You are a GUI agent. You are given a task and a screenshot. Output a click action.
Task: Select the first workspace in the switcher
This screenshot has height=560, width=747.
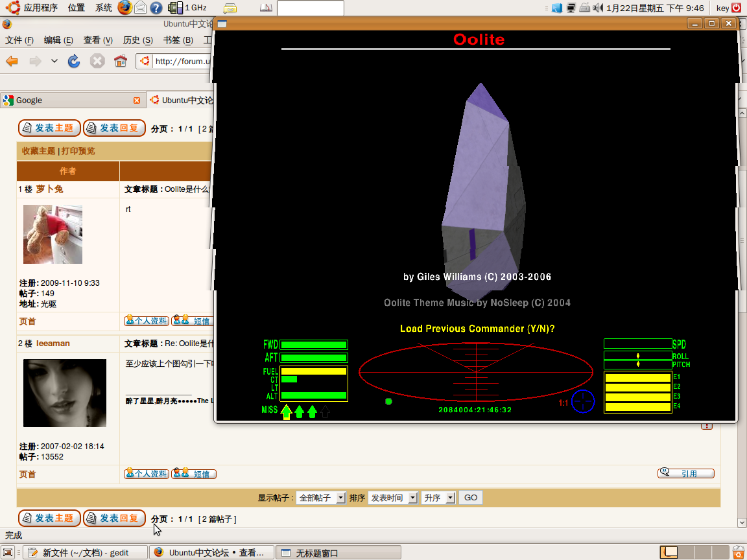click(x=669, y=552)
